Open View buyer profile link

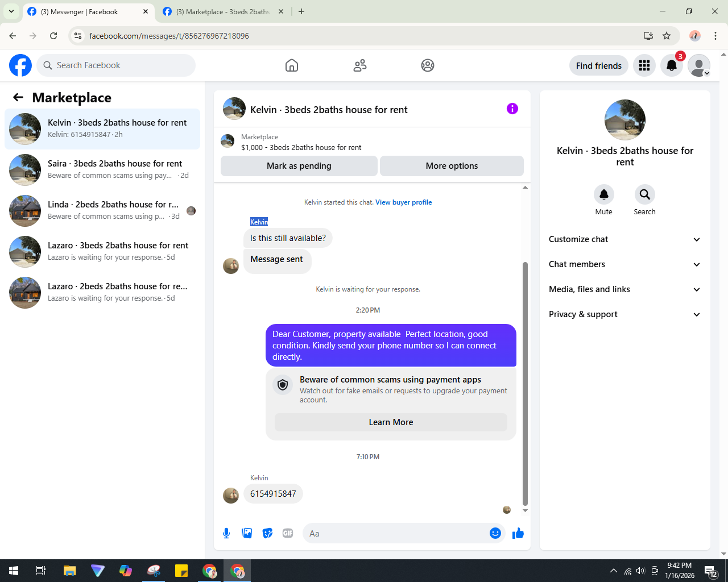tap(403, 202)
